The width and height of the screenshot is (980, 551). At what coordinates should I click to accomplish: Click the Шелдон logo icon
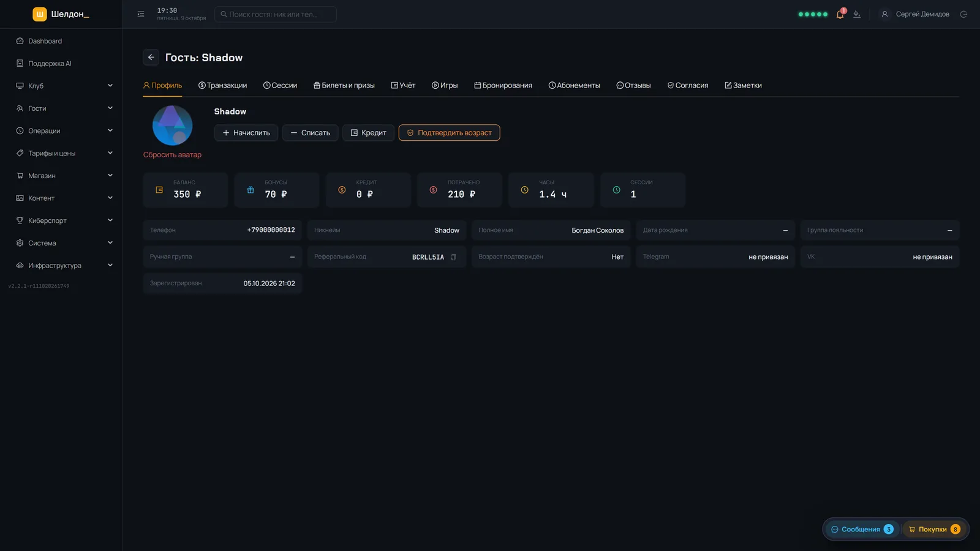point(40,14)
